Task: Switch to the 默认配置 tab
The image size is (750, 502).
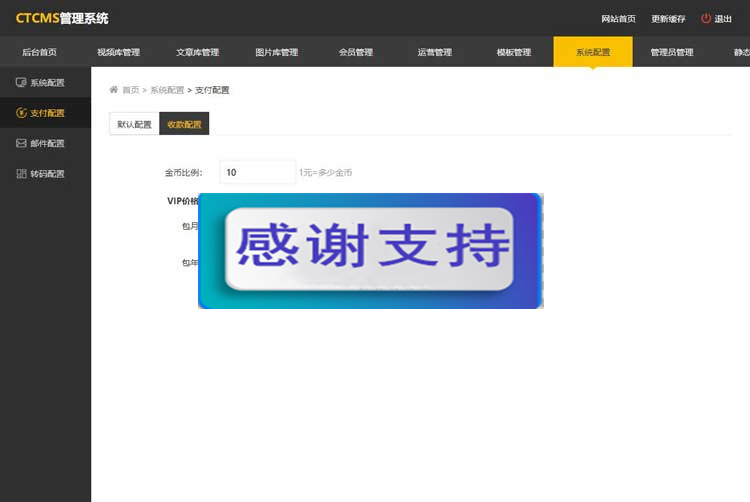Action: [134, 125]
